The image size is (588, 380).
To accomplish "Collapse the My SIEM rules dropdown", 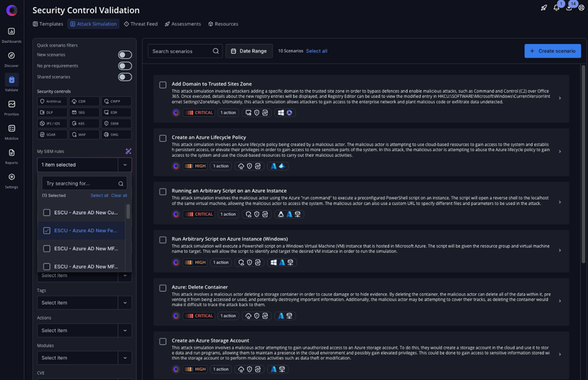I will (125, 165).
